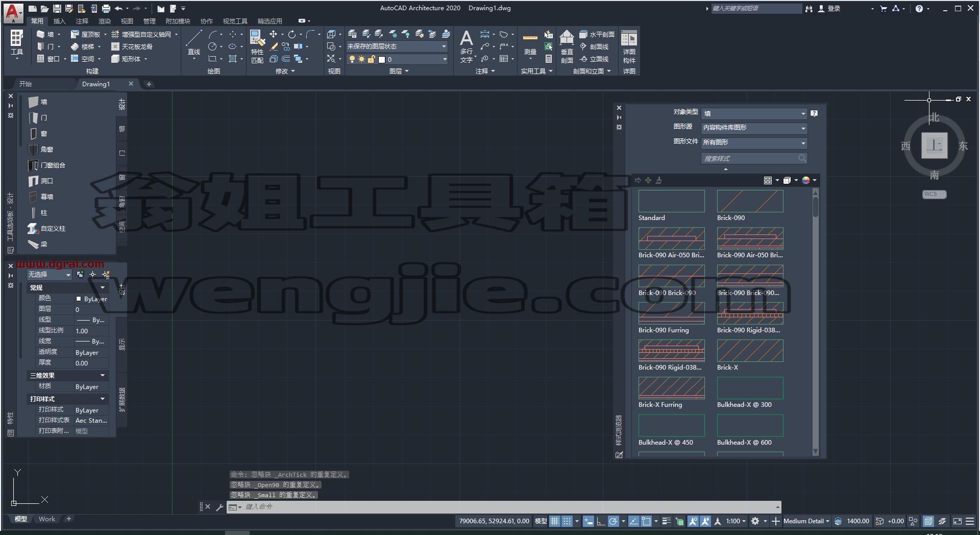Image resolution: width=980 pixels, height=535 pixels.
Task: Open the 1:100 annotation scale dropdown
Action: coord(736,521)
